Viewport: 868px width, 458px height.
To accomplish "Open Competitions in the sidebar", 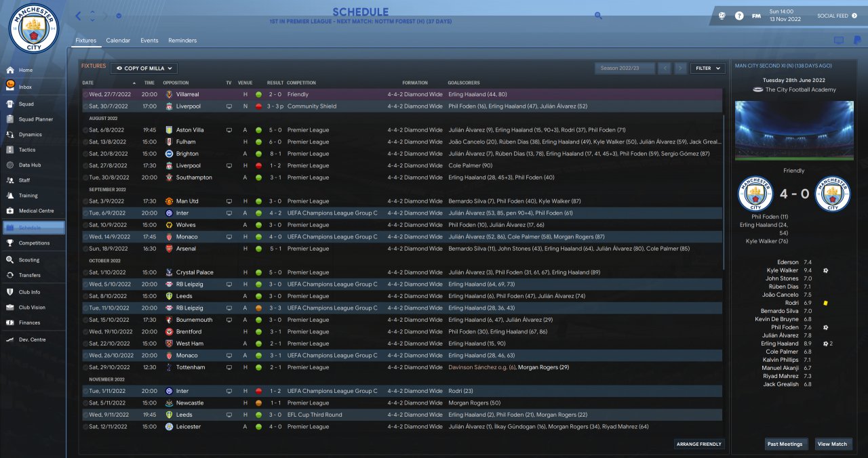I will (33, 243).
